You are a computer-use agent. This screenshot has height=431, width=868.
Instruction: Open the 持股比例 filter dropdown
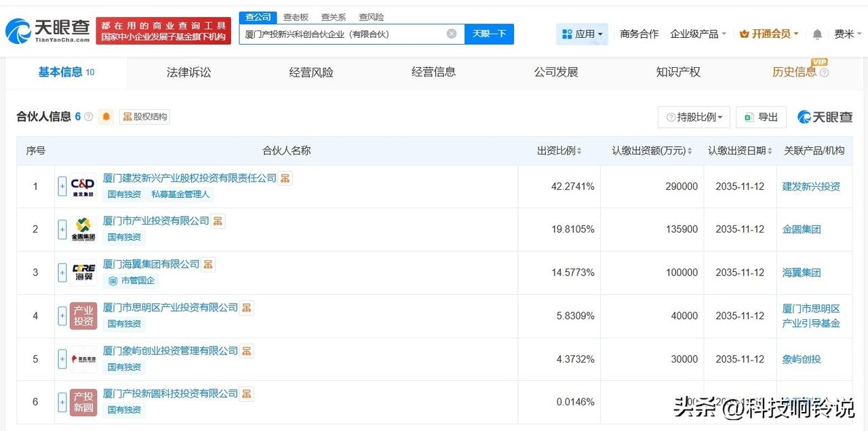tap(694, 117)
